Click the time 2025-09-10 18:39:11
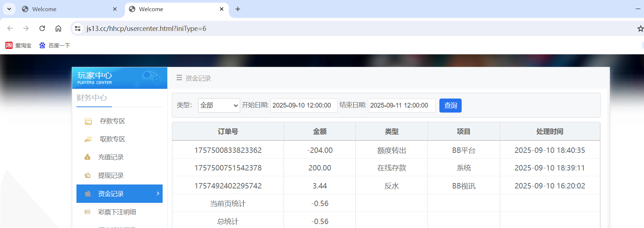Screen dimensions: 644x228 [x=550, y=168]
